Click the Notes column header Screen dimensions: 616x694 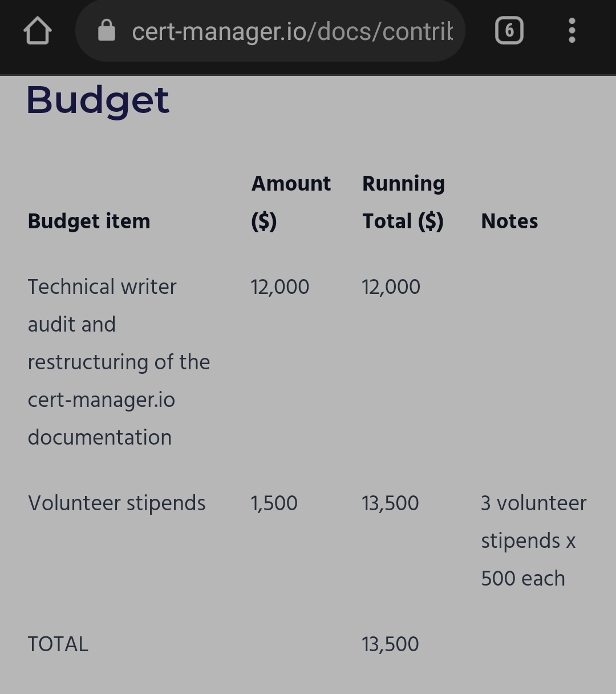(509, 221)
